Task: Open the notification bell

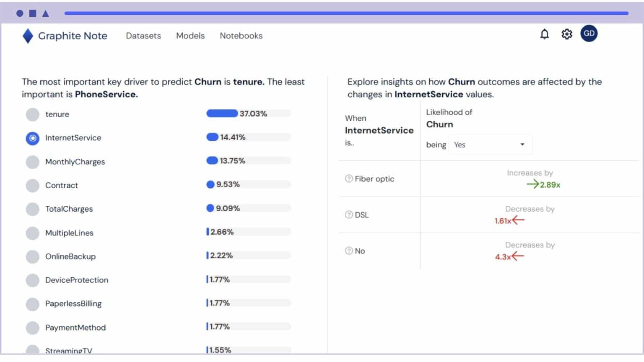Action: 544,35
